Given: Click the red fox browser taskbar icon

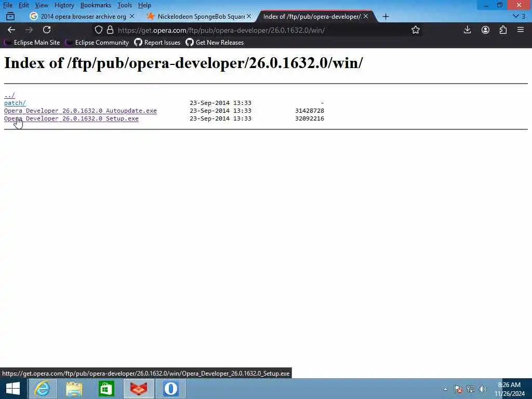Looking at the screenshot, I should (x=138, y=389).
